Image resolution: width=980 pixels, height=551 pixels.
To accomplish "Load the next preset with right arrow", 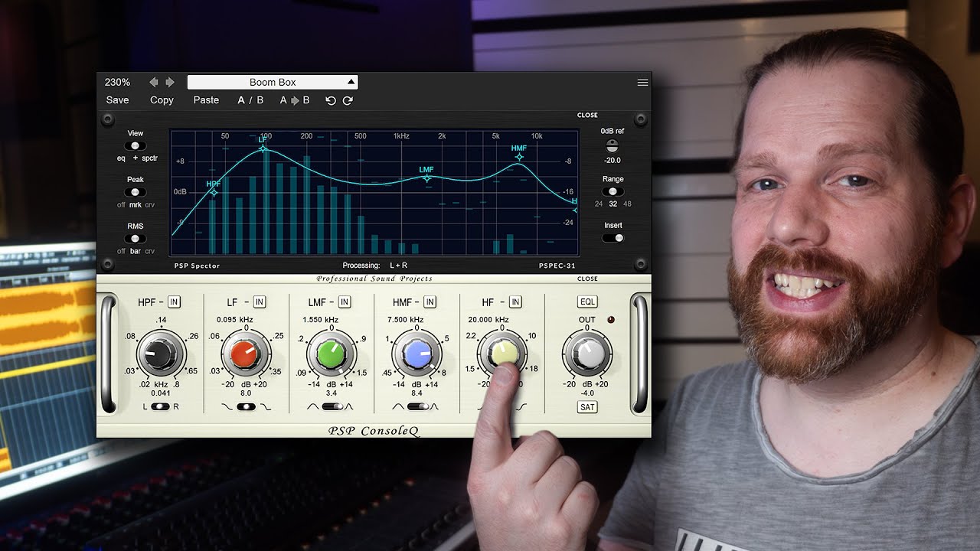I will [170, 82].
